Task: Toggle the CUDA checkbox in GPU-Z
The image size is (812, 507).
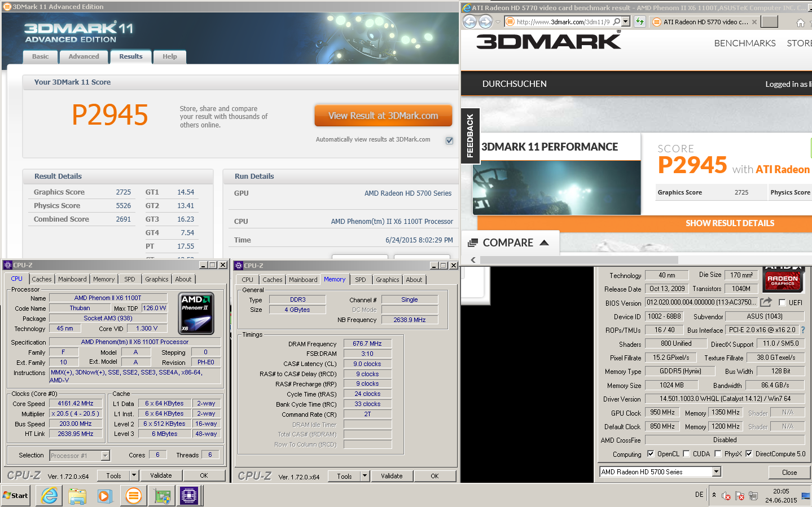Action: (686, 453)
